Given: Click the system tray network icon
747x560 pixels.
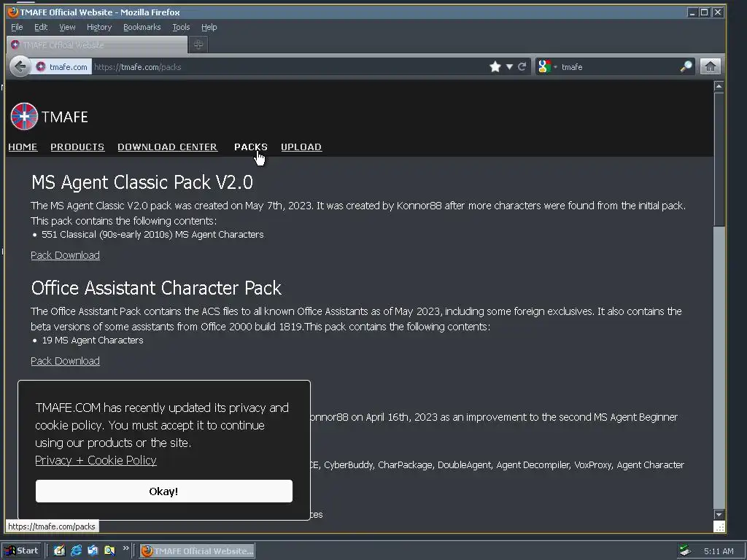Looking at the screenshot, I should point(685,551).
